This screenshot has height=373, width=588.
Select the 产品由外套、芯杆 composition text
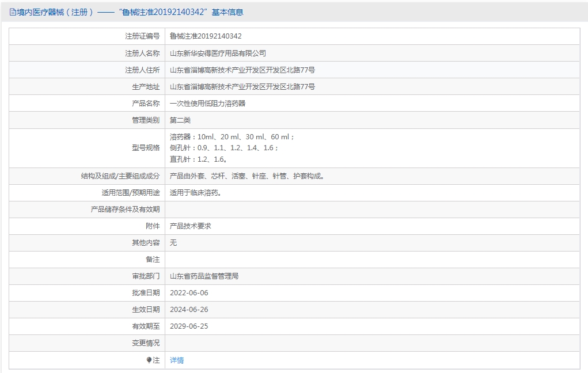pyautogui.click(x=246, y=176)
